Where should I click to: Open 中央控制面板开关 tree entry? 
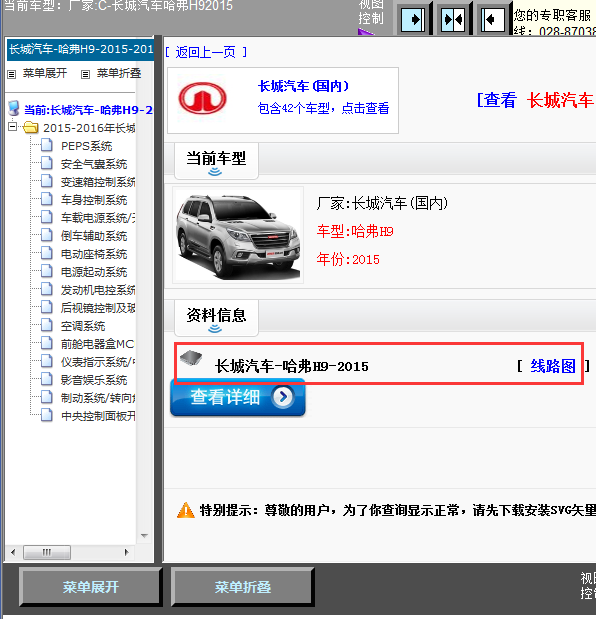[x=98, y=416]
